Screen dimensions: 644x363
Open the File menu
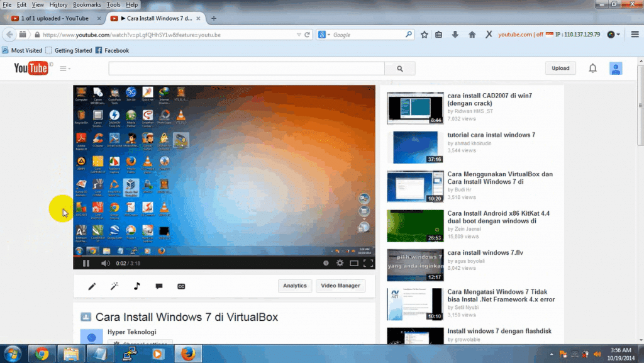click(x=7, y=5)
